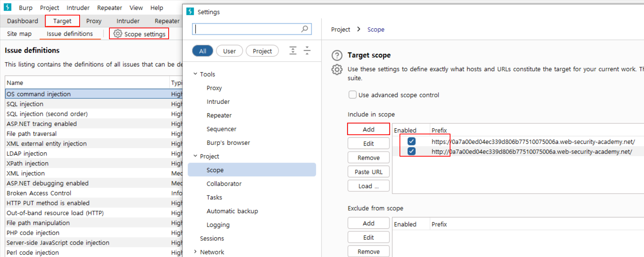Image resolution: width=644 pixels, height=257 pixels.
Task: Open the Target scope help question icon
Action: coord(337,55)
